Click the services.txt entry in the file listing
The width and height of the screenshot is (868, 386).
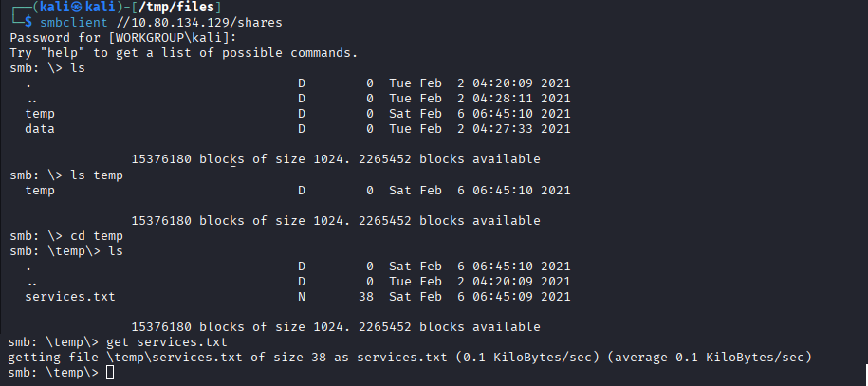pos(69,297)
